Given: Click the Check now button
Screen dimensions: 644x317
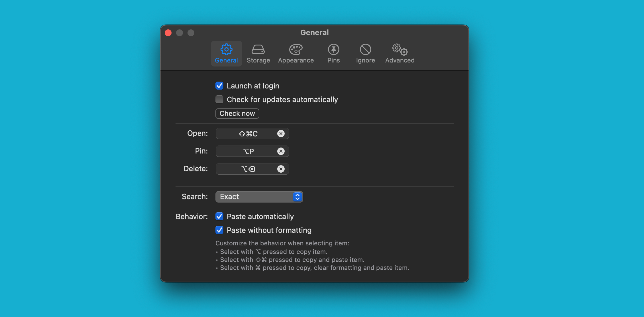Looking at the screenshot, I should pos(237,113).
